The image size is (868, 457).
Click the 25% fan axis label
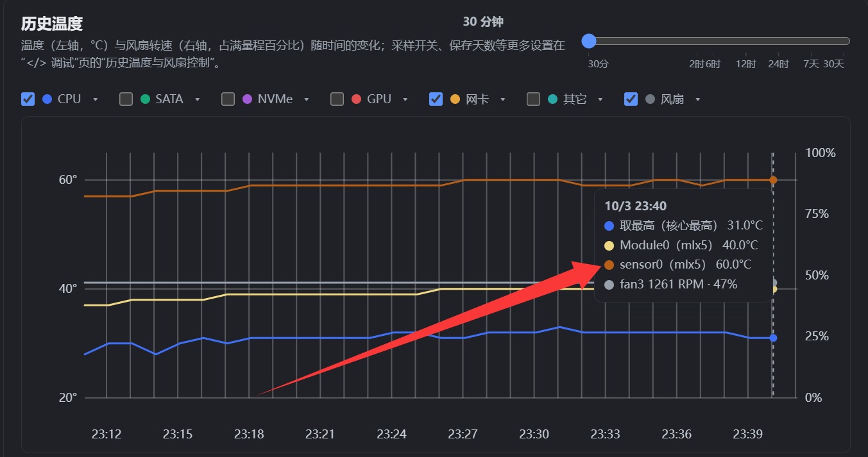[817, 337]
